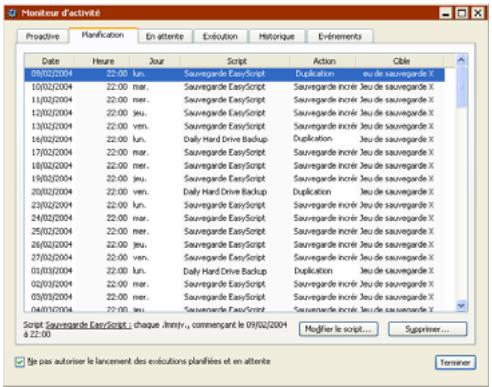The width and height of the screenshot is (492, 387).
Task: Select the 19/02/2004 schedule row
Action: [x=234, y=179]
